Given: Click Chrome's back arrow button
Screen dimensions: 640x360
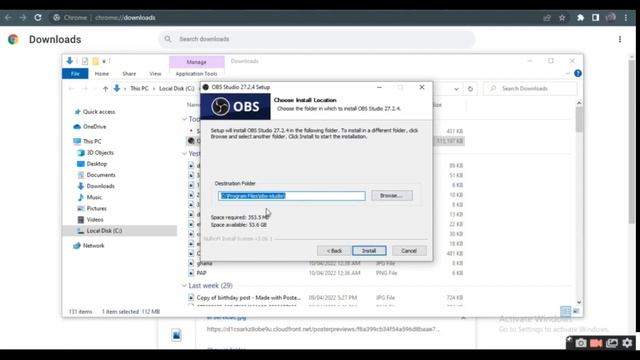Looking at the screenshot, I should coord(8,18).
